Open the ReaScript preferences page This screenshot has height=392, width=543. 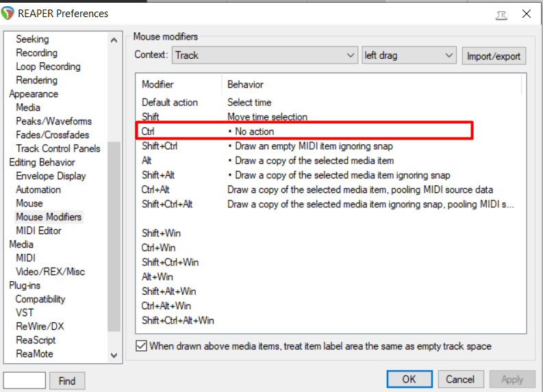pyautogui.click(x=36, y=340)
